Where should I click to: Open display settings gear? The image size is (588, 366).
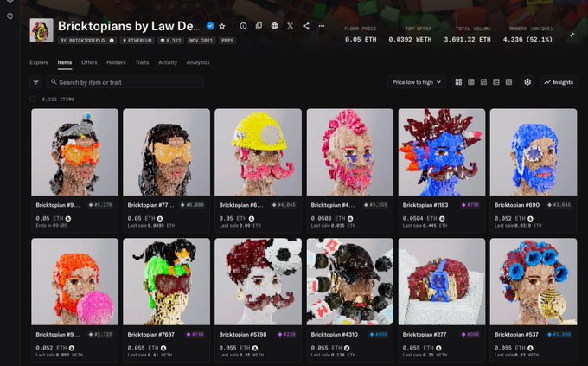tap(527, 82)
